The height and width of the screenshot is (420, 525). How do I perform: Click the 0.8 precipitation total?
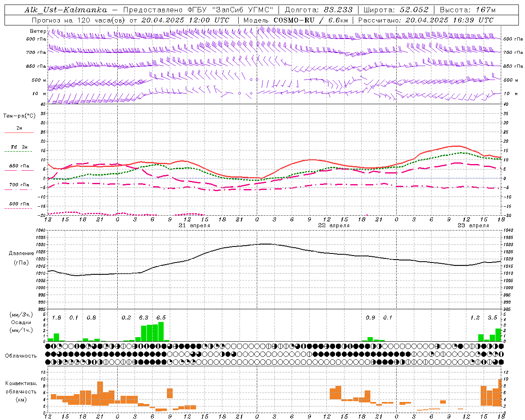coord(91,318)
